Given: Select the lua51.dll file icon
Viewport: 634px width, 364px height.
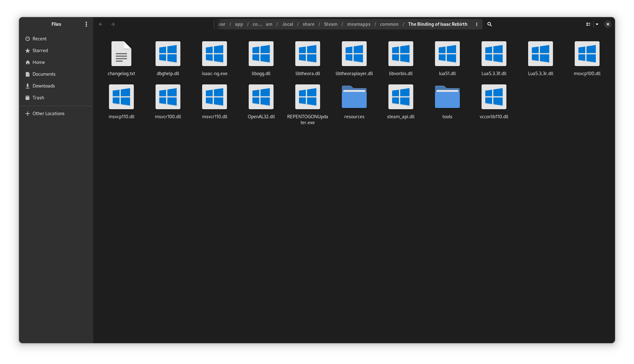Looking at the screenshot, I should click(447, 54).
